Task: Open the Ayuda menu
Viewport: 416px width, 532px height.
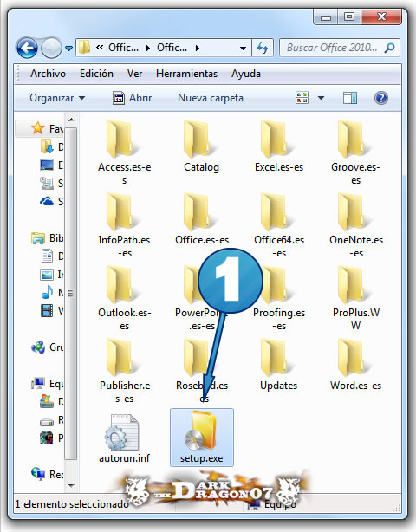Action: tap(246, 74)
